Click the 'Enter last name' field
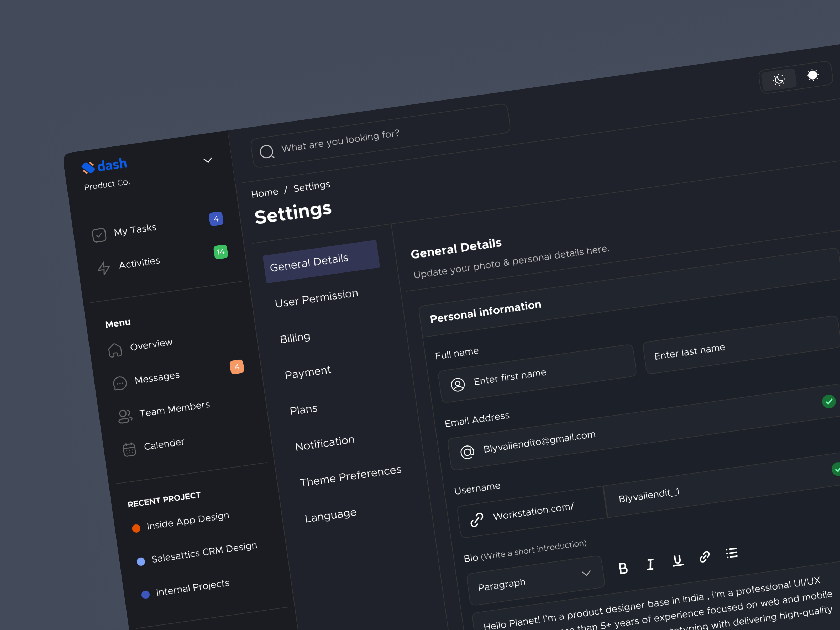Screen dimensions: 840x630 pos(742,345)
